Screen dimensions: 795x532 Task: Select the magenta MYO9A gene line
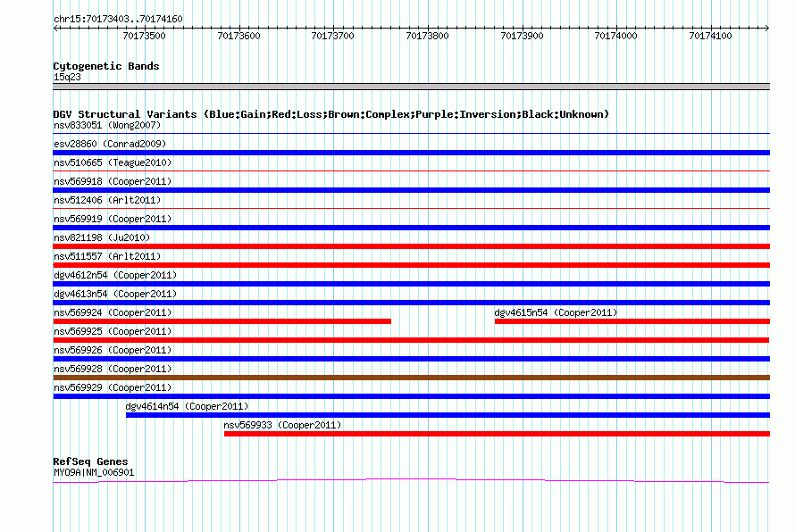point(411,480)
